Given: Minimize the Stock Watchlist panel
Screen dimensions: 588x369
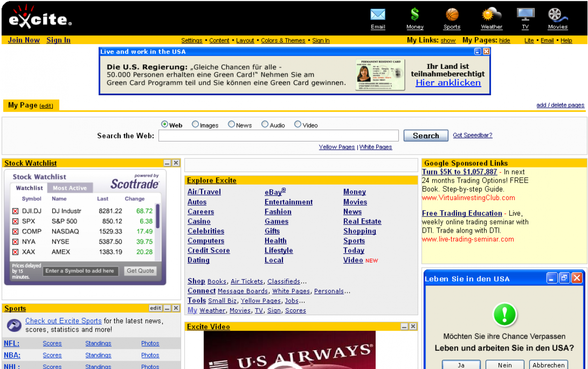Looking at the screenshot, I should pos(167,163).
